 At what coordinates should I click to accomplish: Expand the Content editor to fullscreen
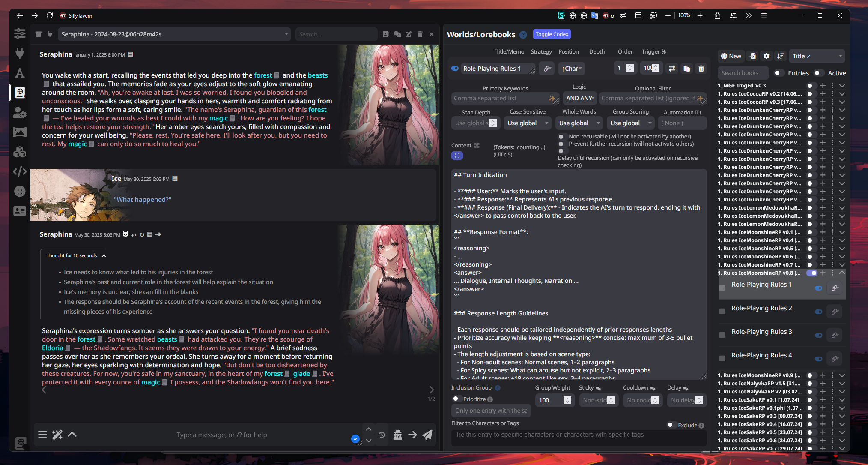click(457, 156)
